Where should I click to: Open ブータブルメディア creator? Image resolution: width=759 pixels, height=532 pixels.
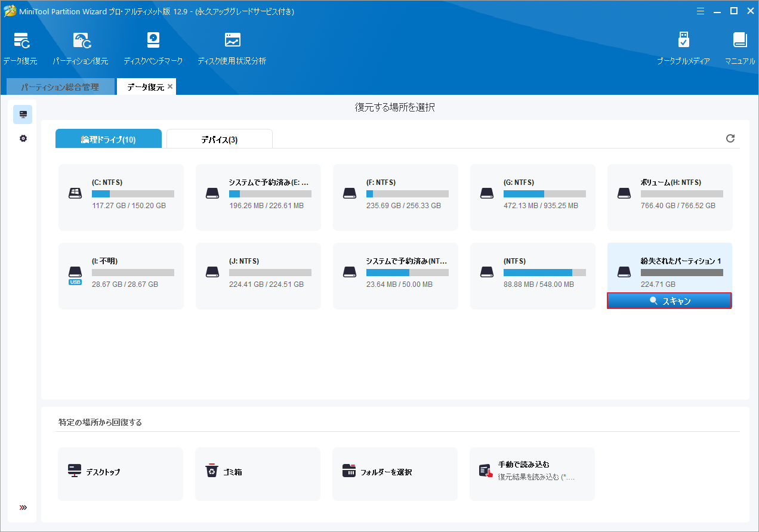click(x=684, y=41)
